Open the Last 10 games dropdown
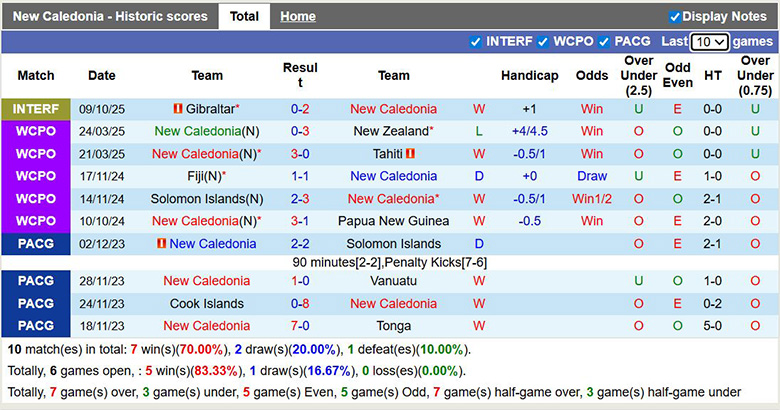 coord(710,42)
